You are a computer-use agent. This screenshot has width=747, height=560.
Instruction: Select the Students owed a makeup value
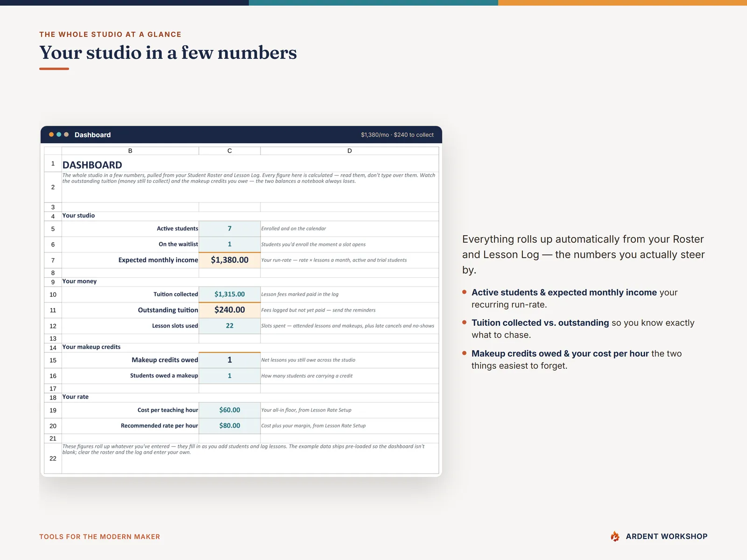pos(230,376)
